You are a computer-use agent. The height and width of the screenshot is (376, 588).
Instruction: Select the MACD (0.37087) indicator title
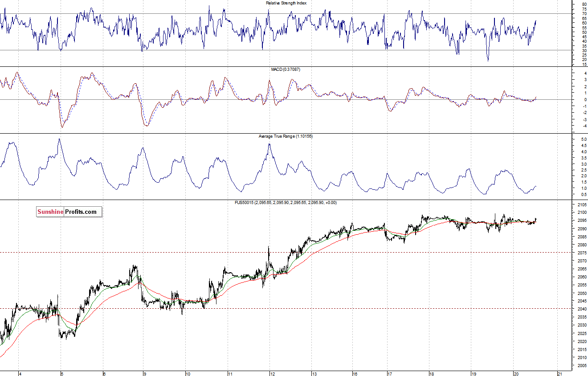(x=286, y=69)
